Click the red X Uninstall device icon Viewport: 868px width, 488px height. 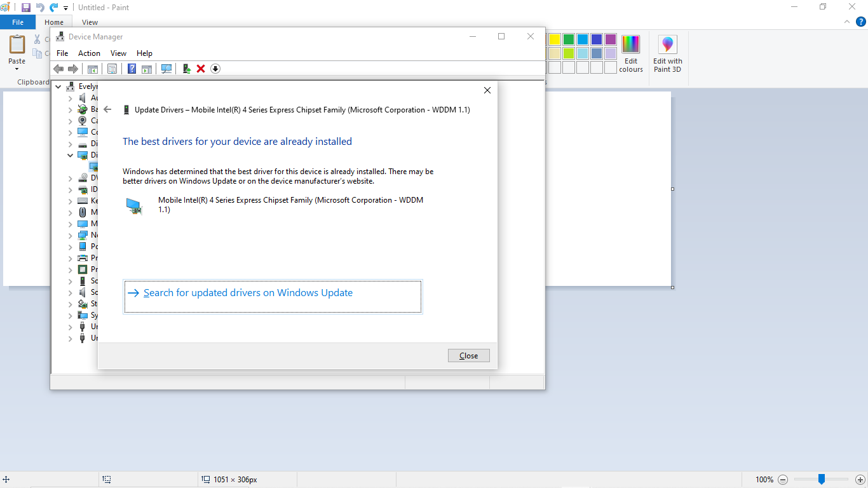point(201,69)
